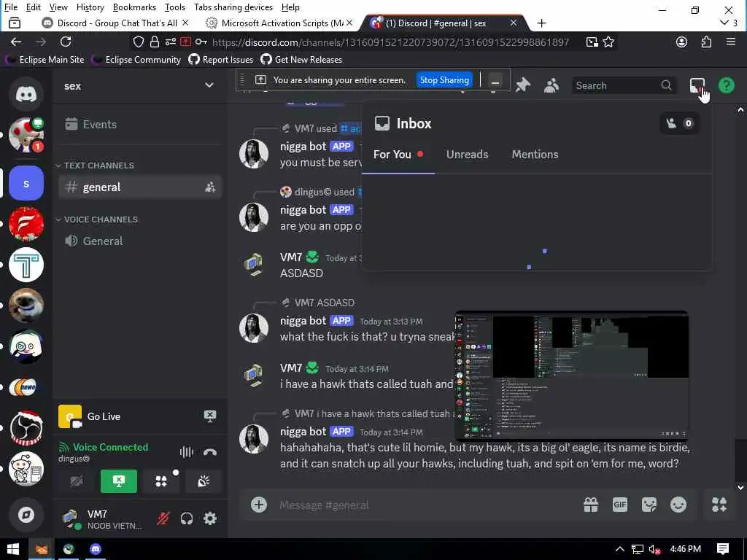This screenshot has width=747, height=560.
Task: Open the voice noise suppression waveform icon
Action: [x=186, y=452]
